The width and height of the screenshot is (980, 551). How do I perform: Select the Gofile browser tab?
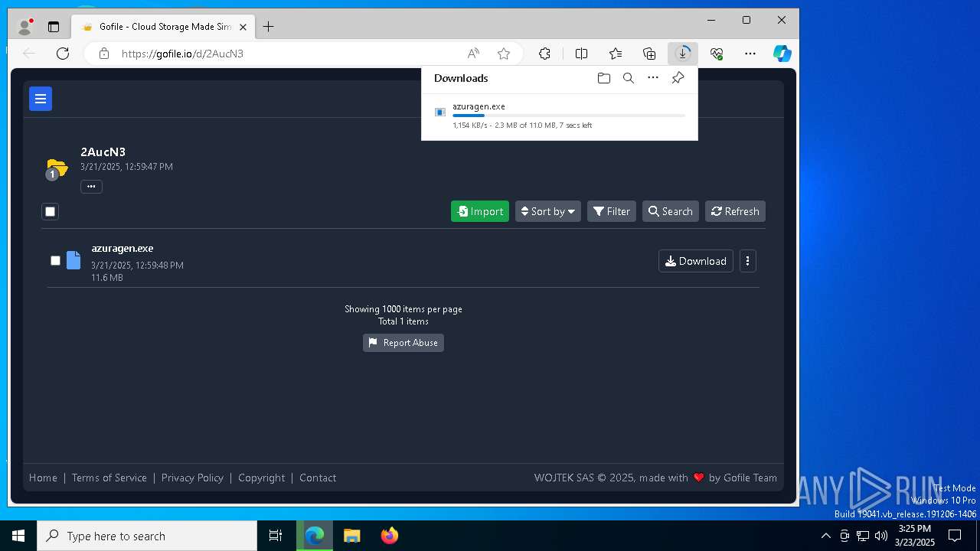click(x=164, y=27)
